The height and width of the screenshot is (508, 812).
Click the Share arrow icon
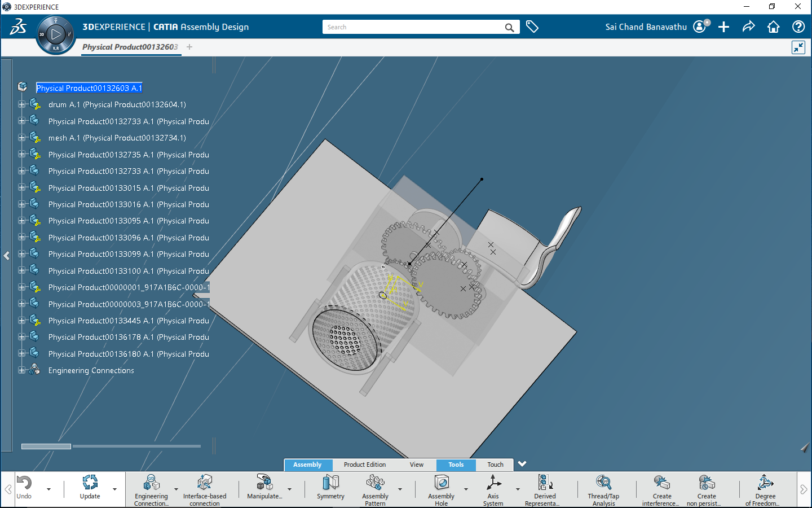(749, 27)
